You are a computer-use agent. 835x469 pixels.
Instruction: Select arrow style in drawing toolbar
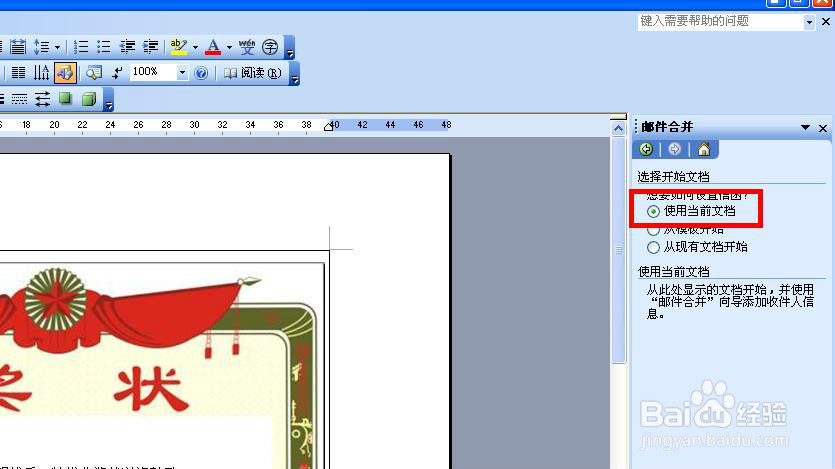click(x=42, y=98)
